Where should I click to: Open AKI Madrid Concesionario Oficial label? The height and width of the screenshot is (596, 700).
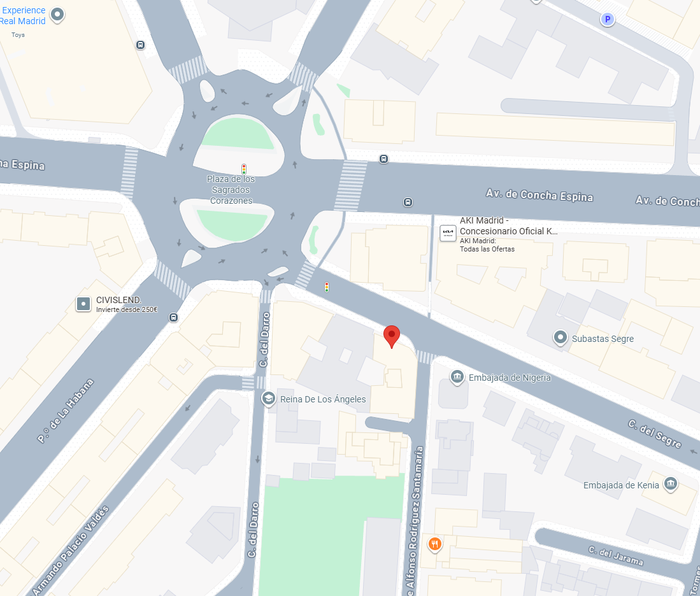[508, 226]
